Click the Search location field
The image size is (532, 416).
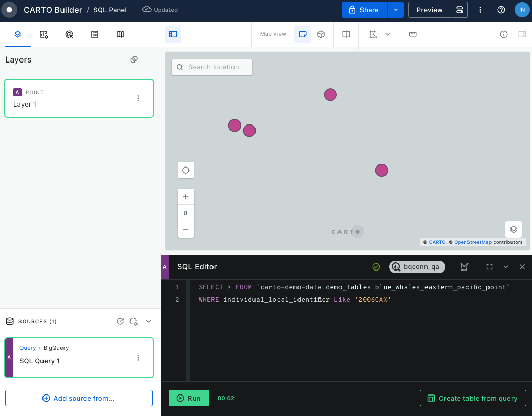coord(212,67)
